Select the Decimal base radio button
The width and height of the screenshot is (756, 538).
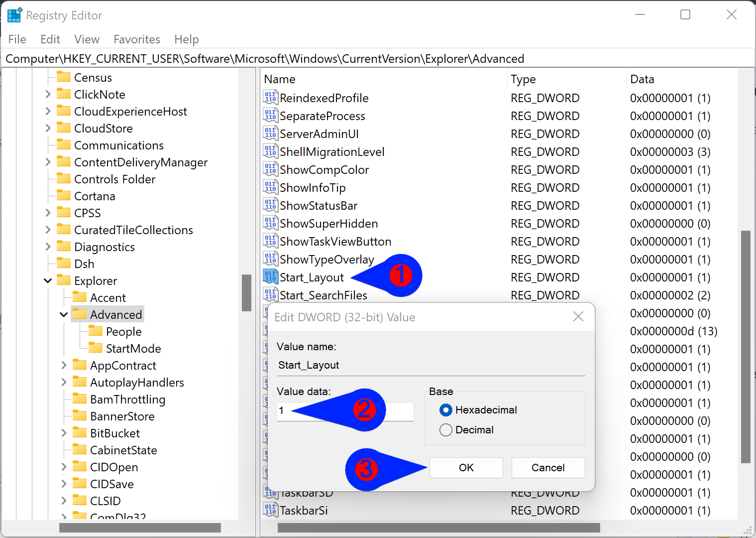[446, 430]
